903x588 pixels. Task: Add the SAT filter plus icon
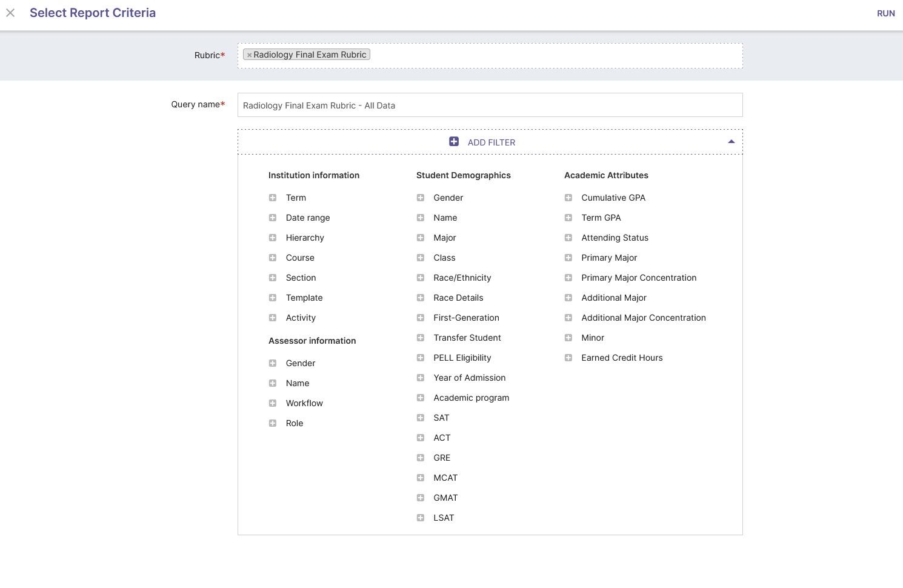[x=421, y=418]
